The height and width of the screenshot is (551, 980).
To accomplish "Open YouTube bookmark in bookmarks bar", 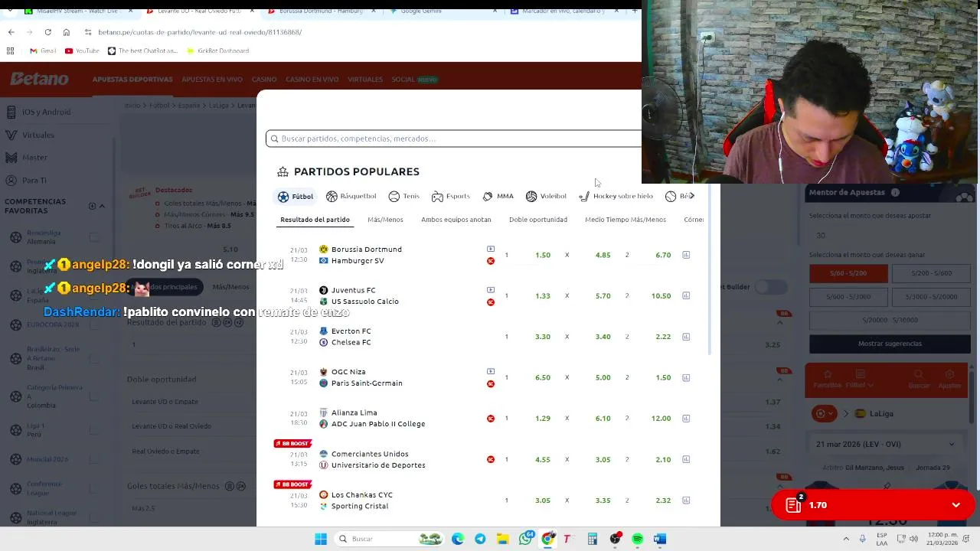I will (82, 51).
